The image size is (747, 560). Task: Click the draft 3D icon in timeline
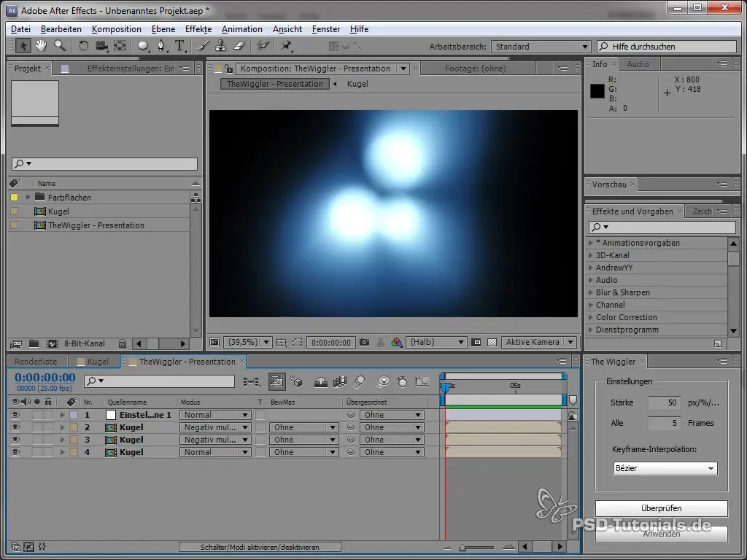coord(295,381)
